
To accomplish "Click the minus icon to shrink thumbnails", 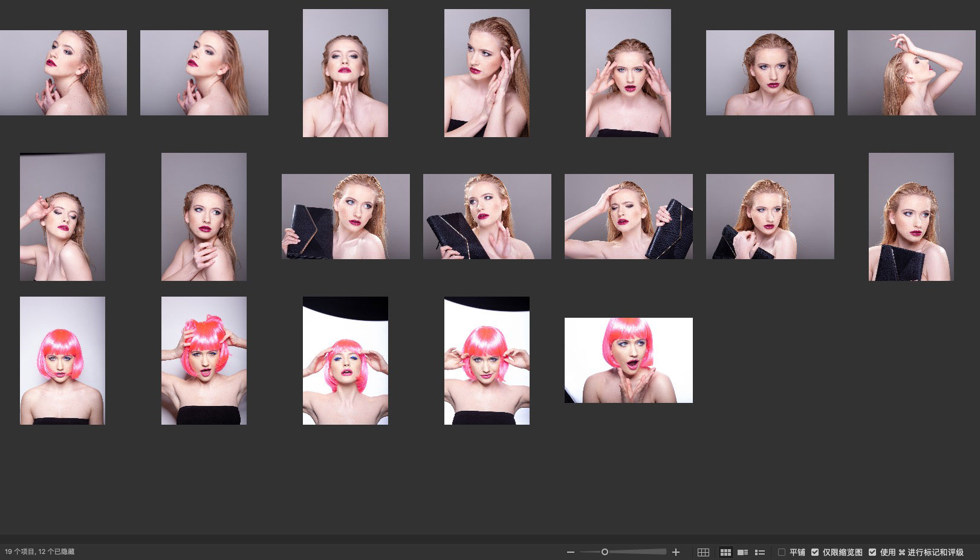I will pos(570,552).
